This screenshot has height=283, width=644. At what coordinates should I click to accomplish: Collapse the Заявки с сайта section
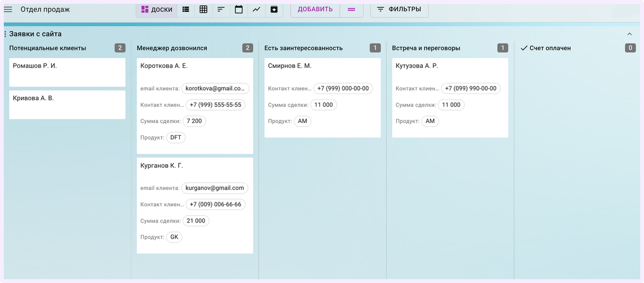(x=629, y=34)
